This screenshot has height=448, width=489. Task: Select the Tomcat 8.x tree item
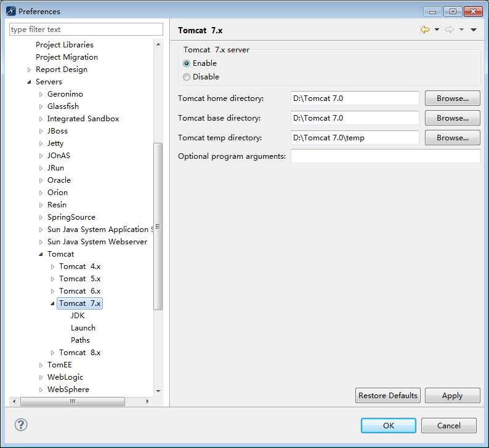80,353
